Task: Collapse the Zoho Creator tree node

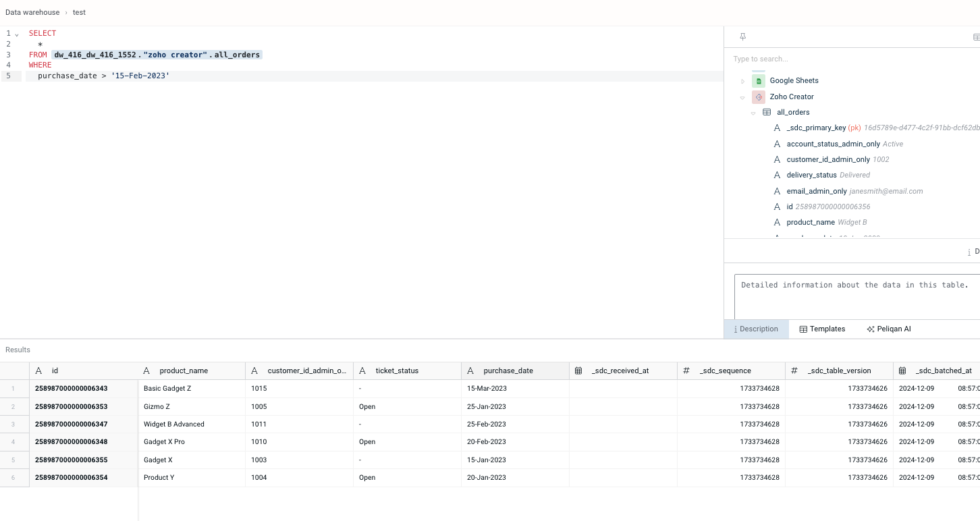Action: (x=743, y=97)
